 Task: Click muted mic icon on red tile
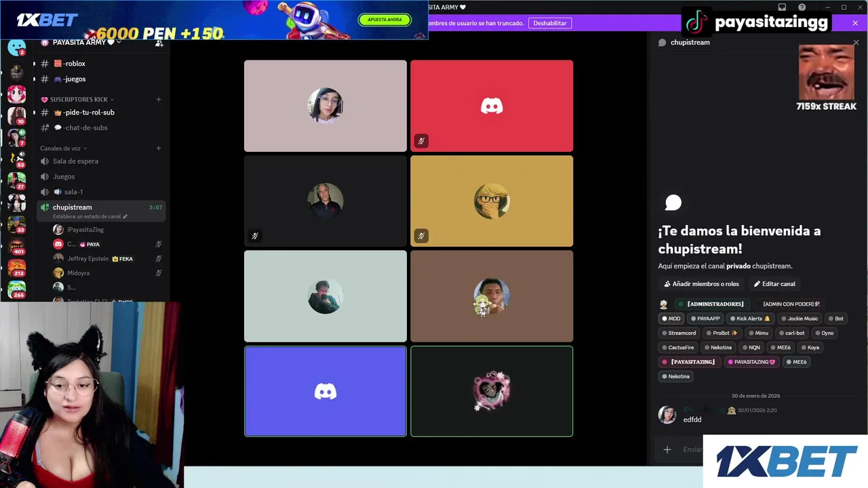[421, 141]
